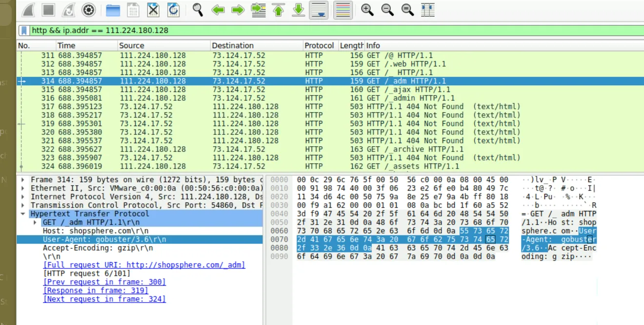The image size is (644, 325).
Task: Toggle packet list colorization
Action: point(343,10)
